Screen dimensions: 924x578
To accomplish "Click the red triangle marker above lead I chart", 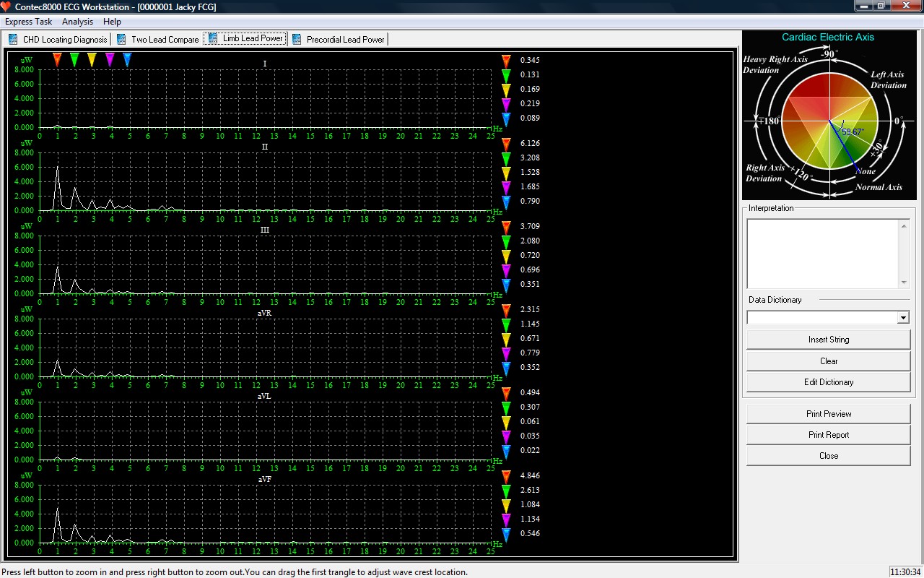I will click(x=57, y=59).
